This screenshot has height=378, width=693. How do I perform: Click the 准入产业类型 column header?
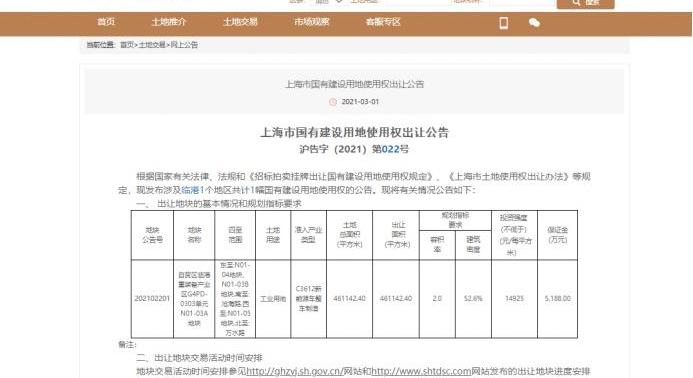308,235
